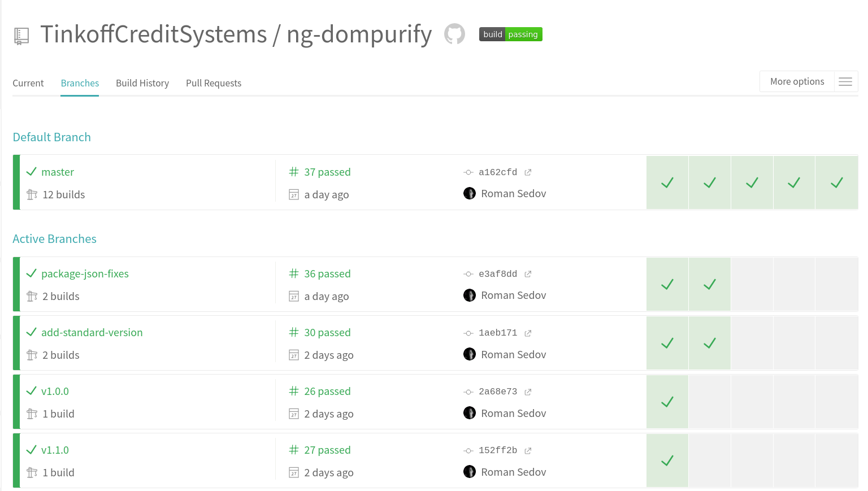Viewport: 868px width, 491px height.
Task: Click green checkmark next to master
Action: (x=32, y=171)
